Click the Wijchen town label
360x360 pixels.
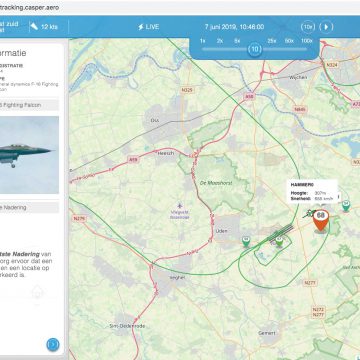pyautogui.click(x=298, y=77)
